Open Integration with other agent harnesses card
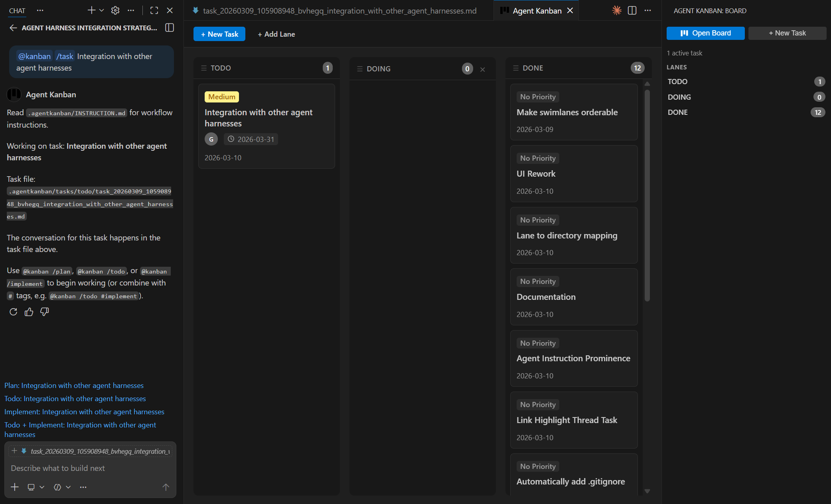The width and height of the screenshot is (831, 504). pyautogui.click(x=266, y=126)
